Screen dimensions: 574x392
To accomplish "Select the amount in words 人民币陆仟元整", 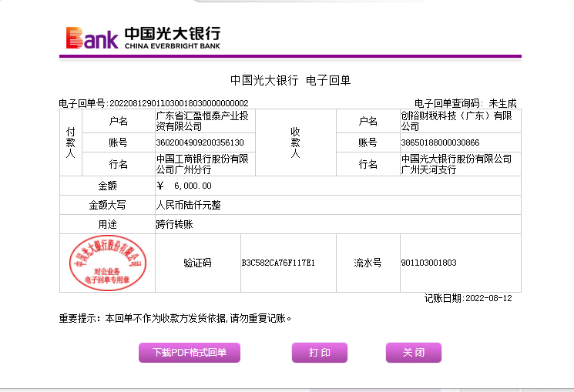I will pos(189,205).
